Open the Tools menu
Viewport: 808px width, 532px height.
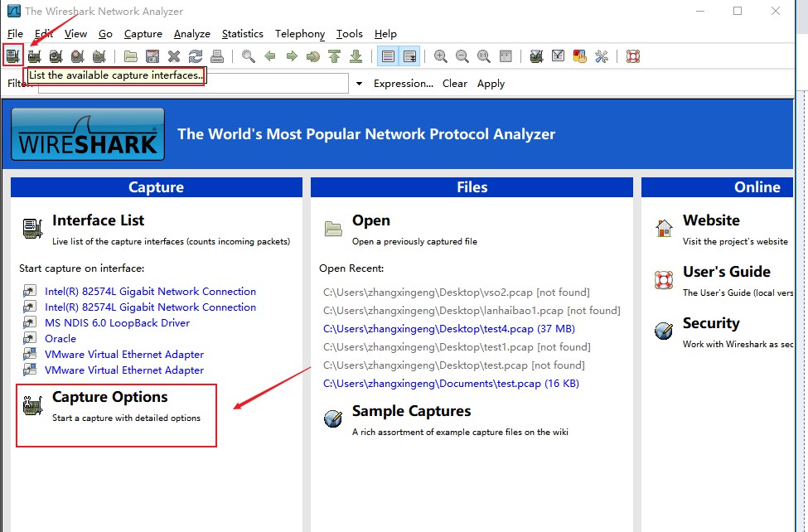[350, 34]
